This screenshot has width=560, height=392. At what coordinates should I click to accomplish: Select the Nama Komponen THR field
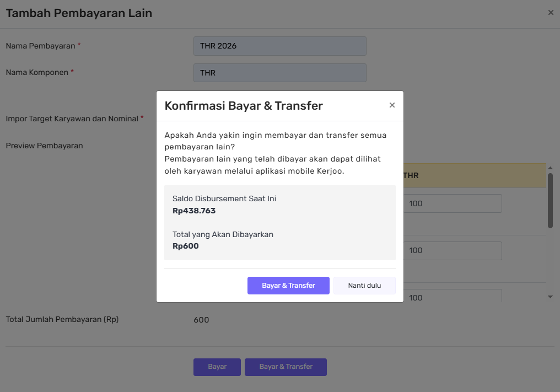[x=279, y=73]
